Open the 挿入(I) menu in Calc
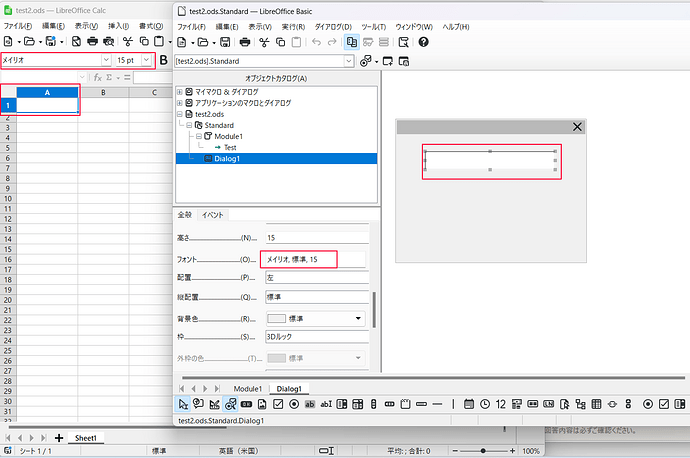 (x=118, y=26)
